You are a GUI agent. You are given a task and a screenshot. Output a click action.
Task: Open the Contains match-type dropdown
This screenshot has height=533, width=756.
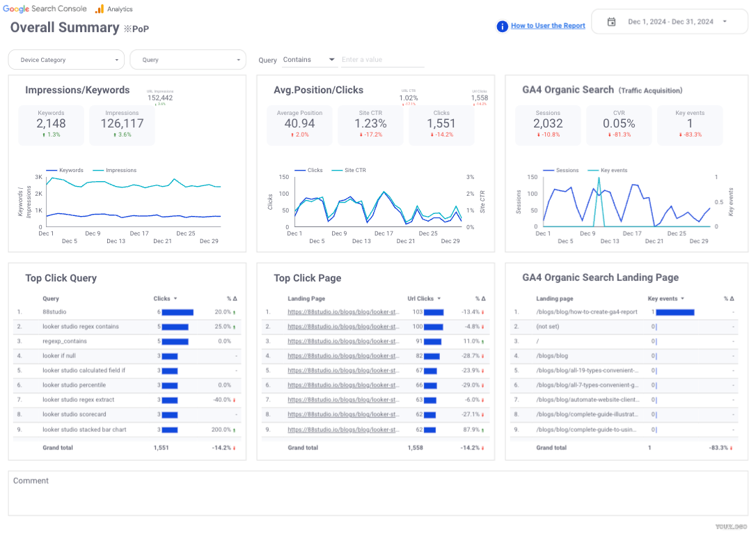pos(309,60)
